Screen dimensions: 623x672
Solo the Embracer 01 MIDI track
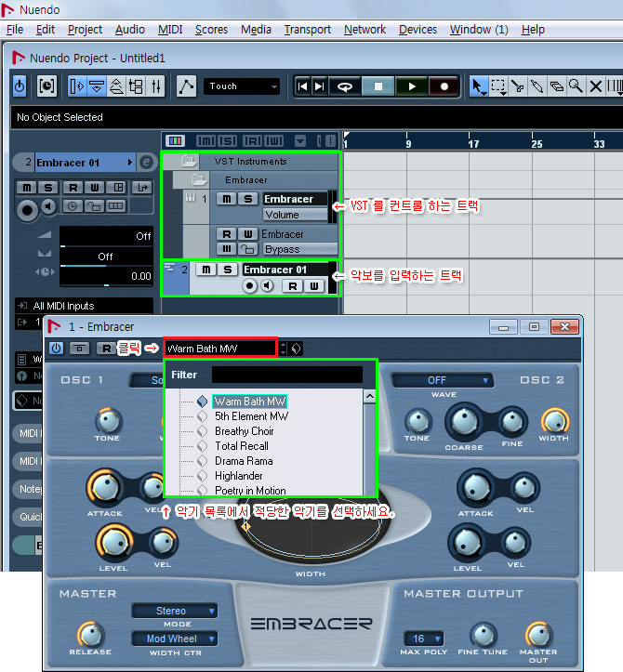coord(228,270)
